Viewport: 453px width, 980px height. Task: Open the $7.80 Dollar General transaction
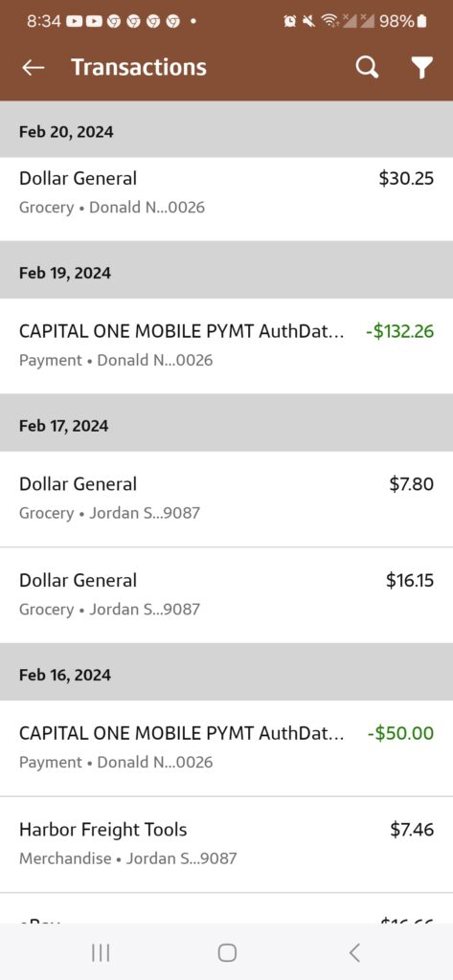coord(226,499)
